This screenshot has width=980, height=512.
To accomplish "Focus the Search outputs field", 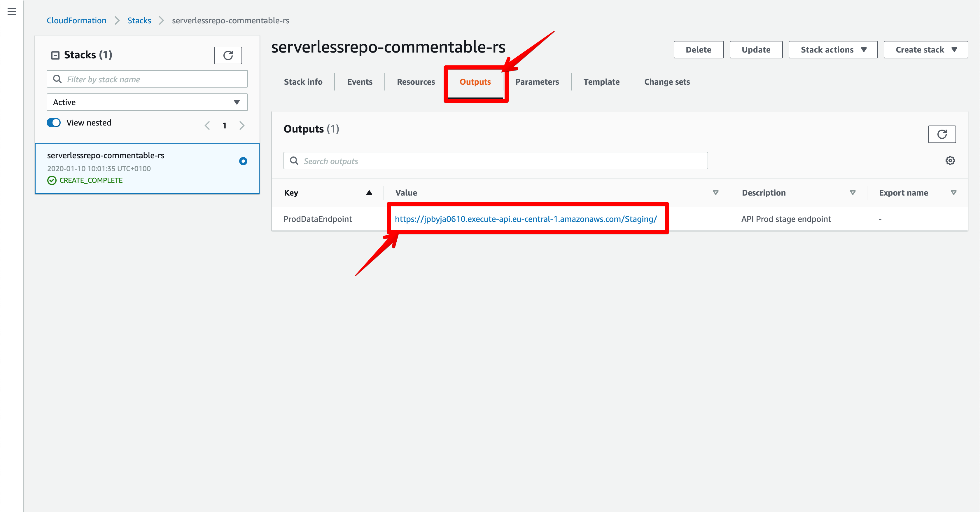I will [502, 161].
